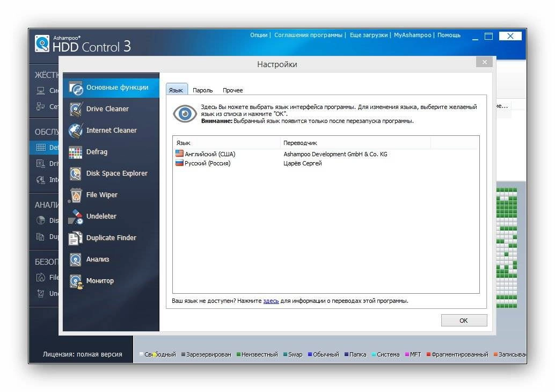555x392 pixels.
Task: Select the Undeleter icon
Action: (75, 217)
